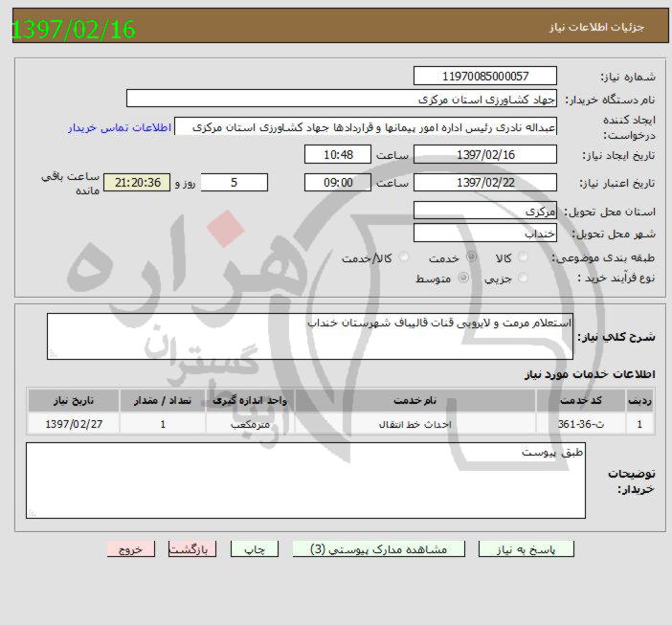Click the remaining time field 21:20:36

click(137, 183)
